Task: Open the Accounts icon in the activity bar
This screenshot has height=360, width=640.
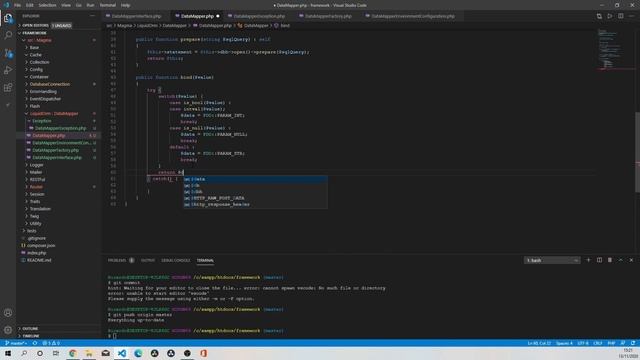Action: tap(8, 313)
